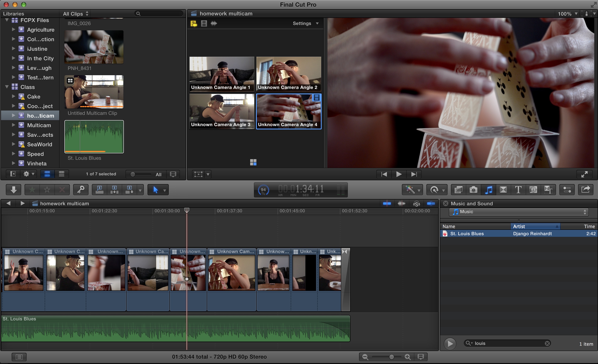Expand the Cake event disclosure triangle
598x364 pixels.
(x=14, y=96)
